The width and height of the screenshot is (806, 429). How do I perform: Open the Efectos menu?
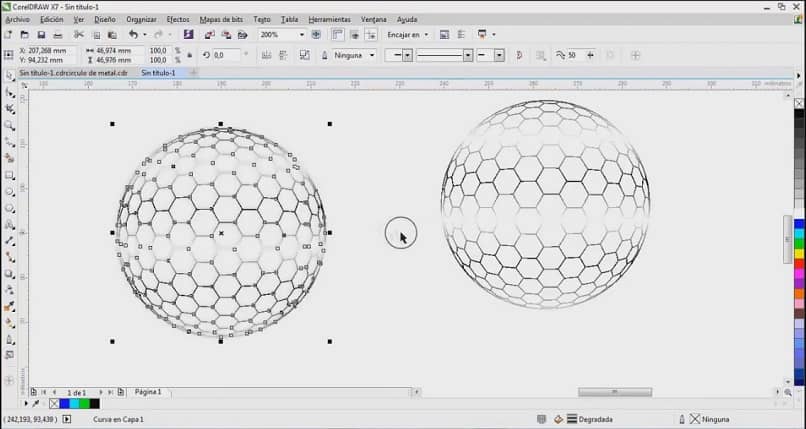click(x=177, y=19)
